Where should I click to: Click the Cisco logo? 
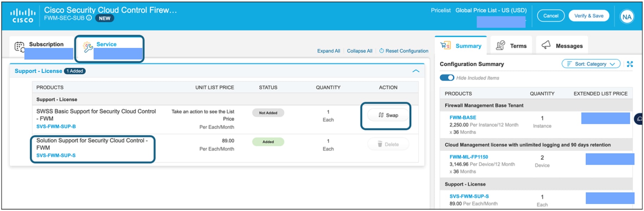coord(23,16)
